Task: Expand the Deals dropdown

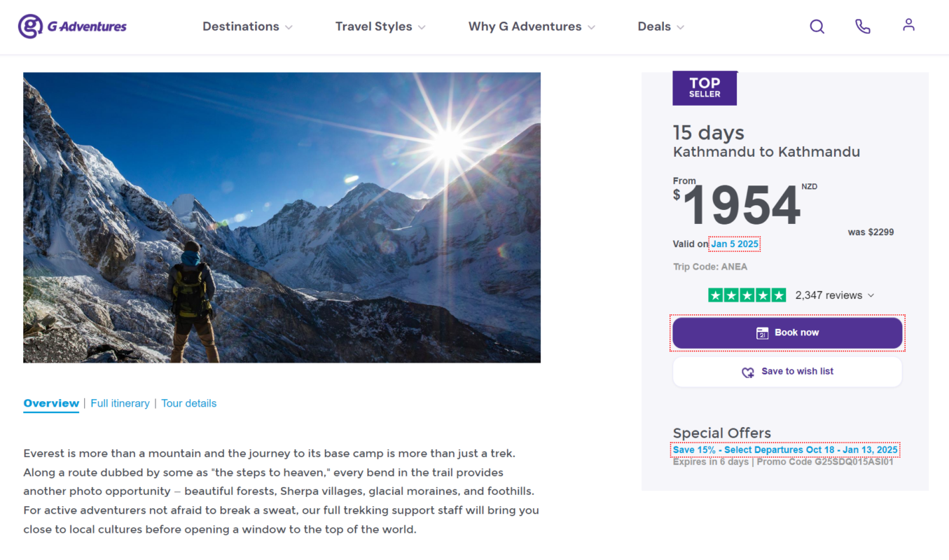Action: (x=660, y=27)
